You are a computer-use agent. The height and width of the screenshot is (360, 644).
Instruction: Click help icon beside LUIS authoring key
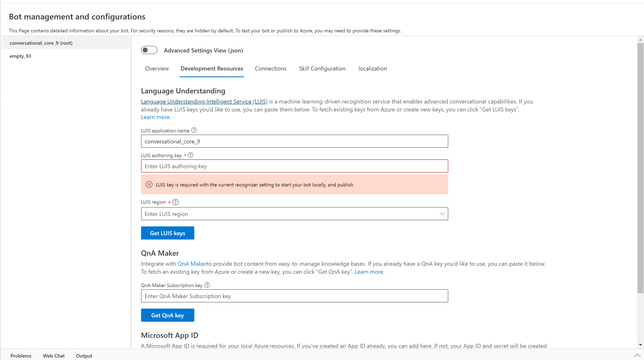[x=190, y=155]
